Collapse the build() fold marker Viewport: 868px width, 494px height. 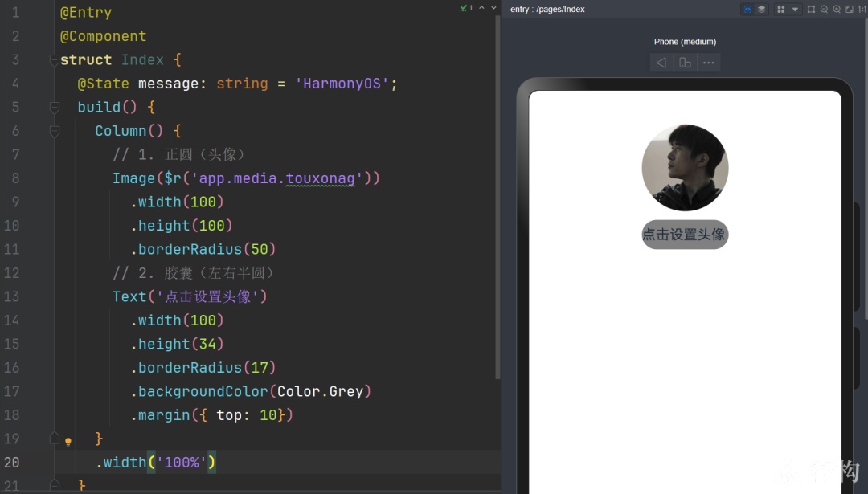tap(55, 108)
